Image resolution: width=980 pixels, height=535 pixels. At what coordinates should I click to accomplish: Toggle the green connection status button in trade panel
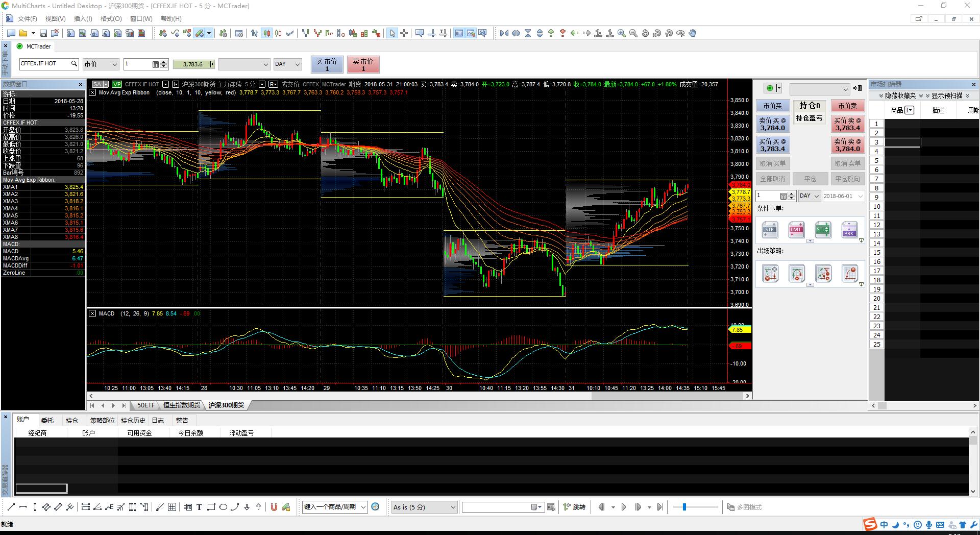click(770, 88)
